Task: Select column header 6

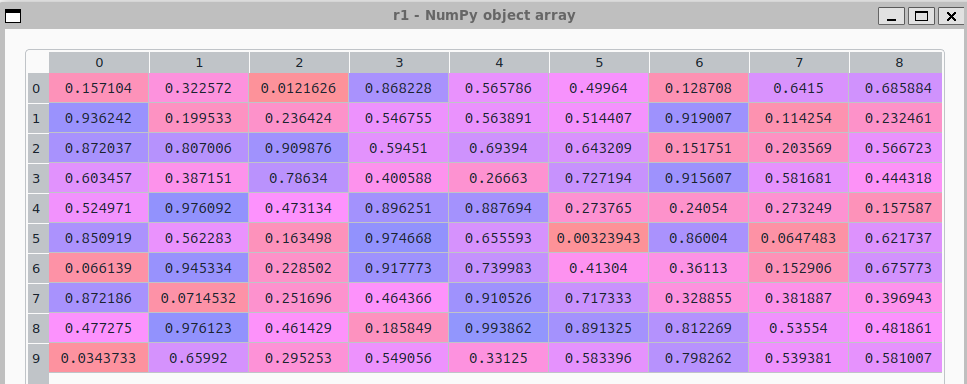Action: click(x=699, y=62)
